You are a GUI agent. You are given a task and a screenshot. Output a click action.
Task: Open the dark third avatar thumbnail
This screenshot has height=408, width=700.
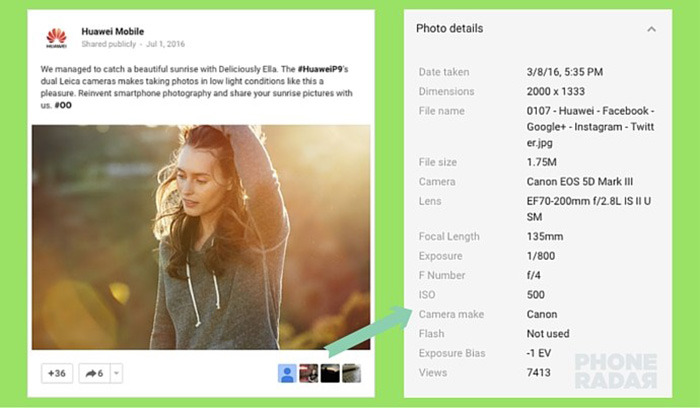(330, 373)
